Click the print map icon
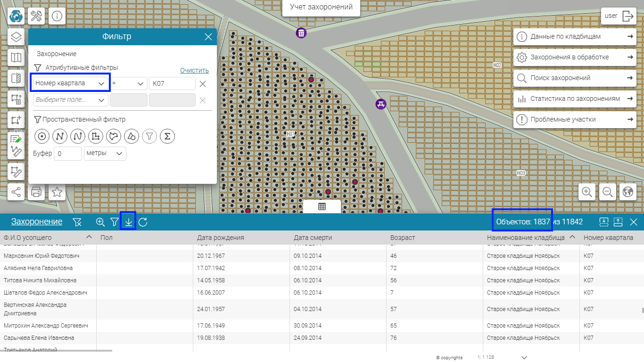Viewport: 644px width, 362px height. (x=36, y=192)
